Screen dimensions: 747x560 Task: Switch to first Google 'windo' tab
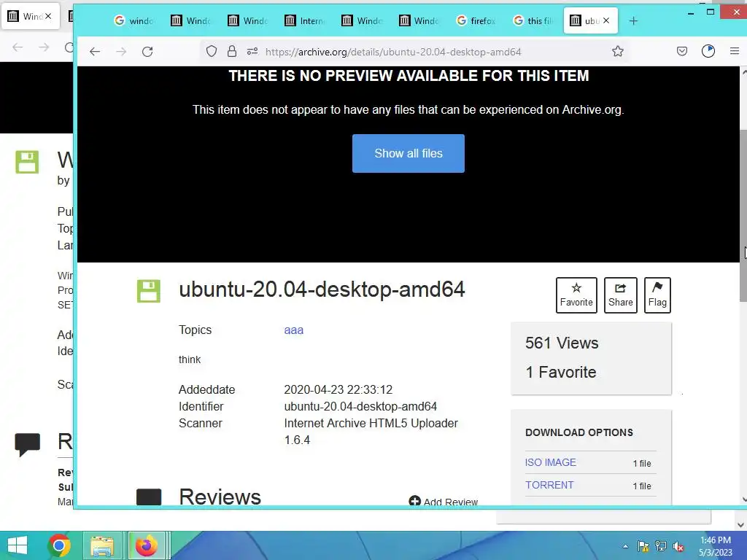(134, 21)
